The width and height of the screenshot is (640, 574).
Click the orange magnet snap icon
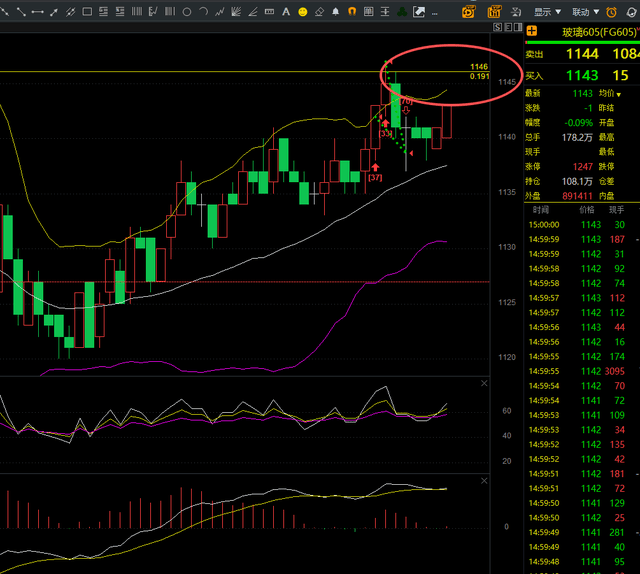(x=351, y=11)
